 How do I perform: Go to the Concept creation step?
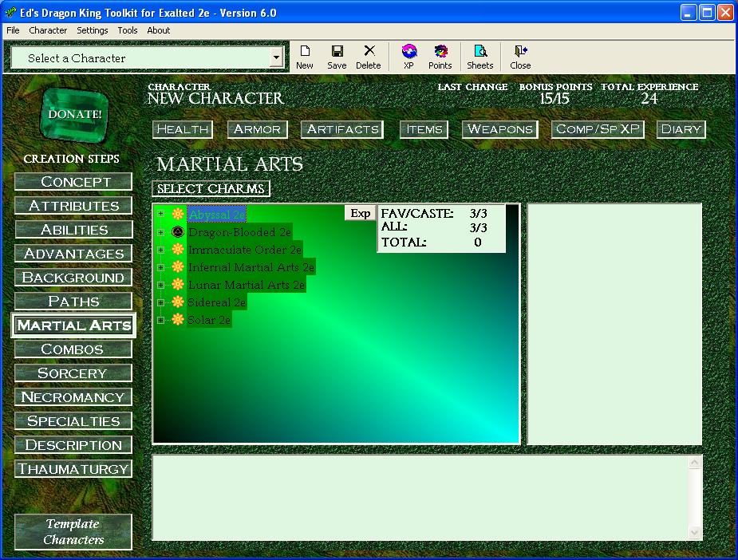tap(73, 182)
